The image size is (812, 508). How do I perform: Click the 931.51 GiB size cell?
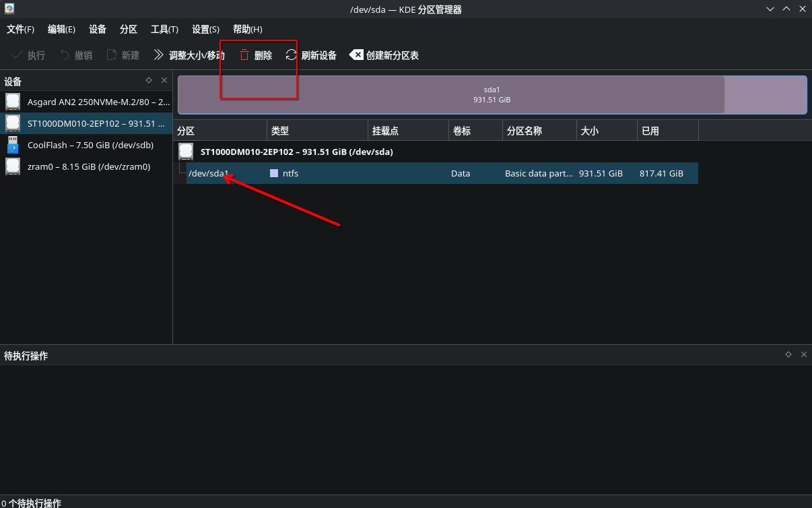pyautogui.click(x=601, y=173)
